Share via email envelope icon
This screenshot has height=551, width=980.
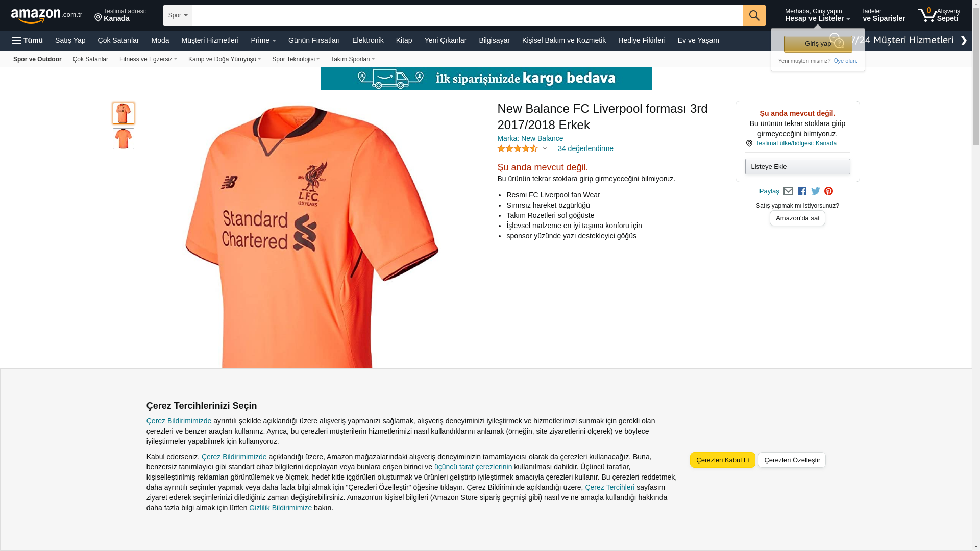click(x=788, y=191)
